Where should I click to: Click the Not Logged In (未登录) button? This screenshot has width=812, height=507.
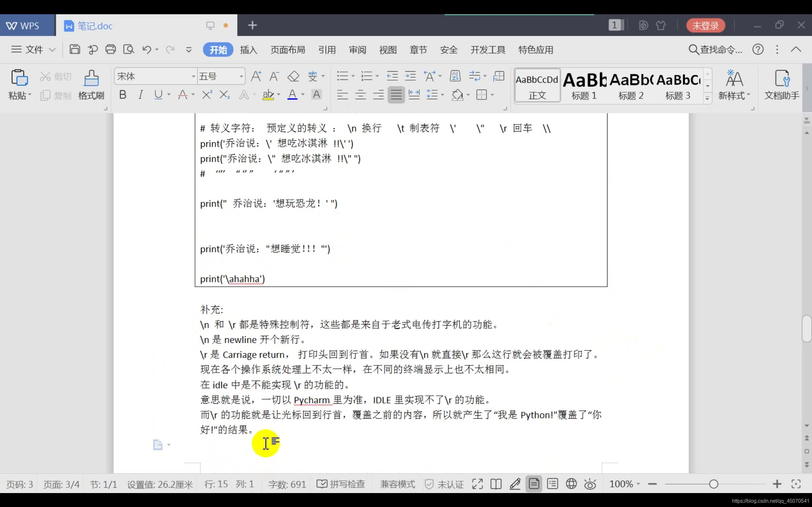click(705, 25)
